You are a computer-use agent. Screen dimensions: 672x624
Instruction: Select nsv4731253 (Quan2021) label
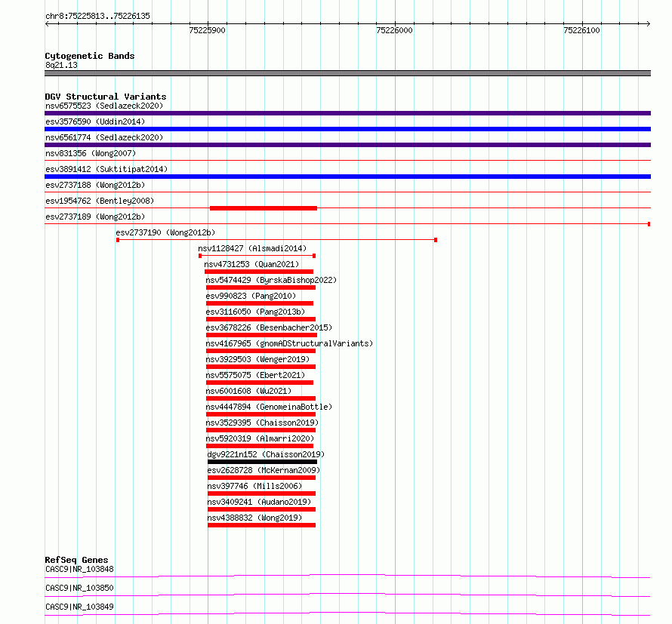[x=251, y=264]
